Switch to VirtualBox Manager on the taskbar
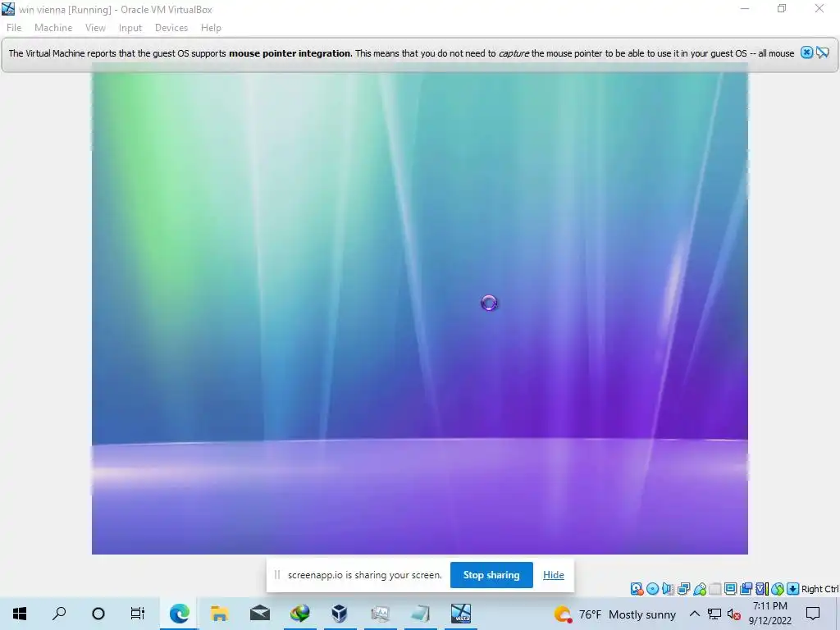The height and width of the screenshot is (630, 840). pos(340,614)
